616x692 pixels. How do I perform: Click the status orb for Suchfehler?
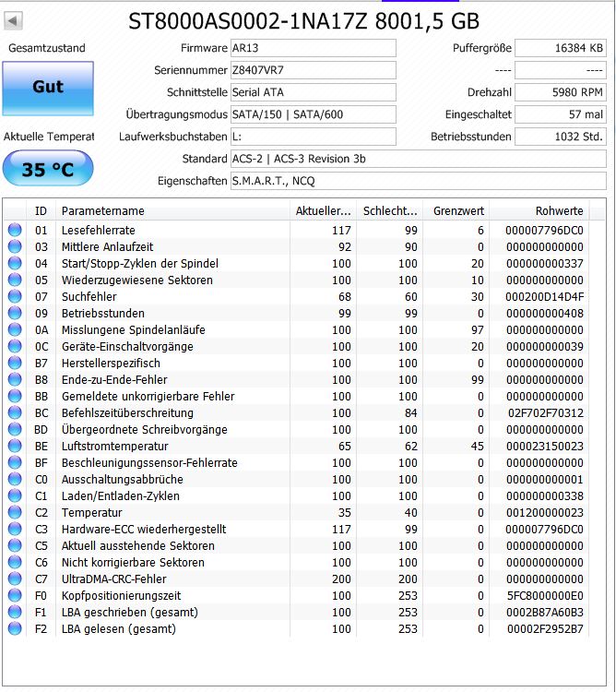coord(15,296)
